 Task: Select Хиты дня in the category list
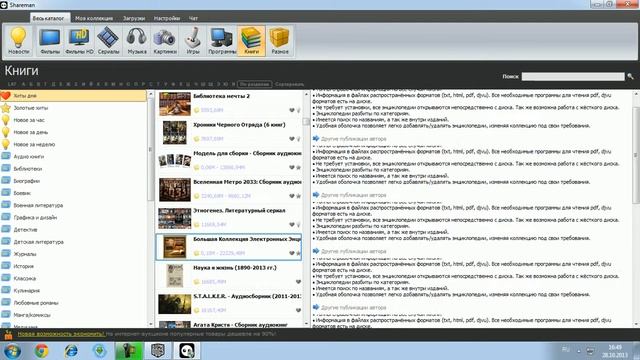coord(73,96)
